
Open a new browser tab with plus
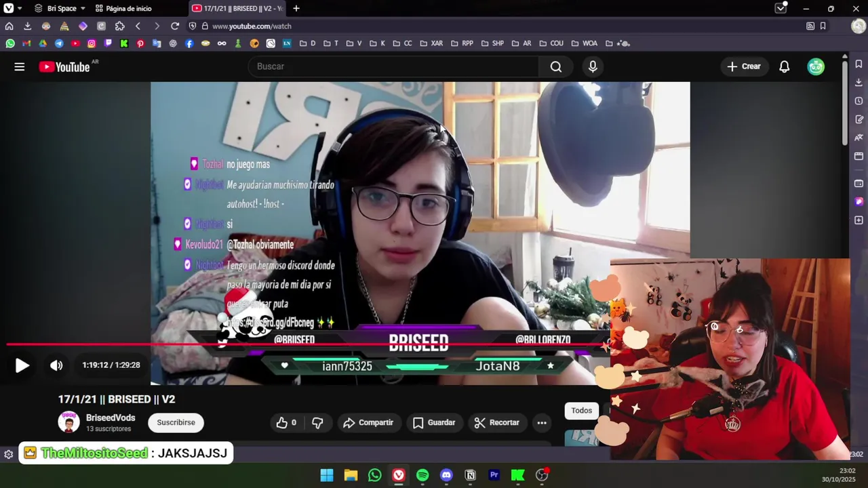(296, 8)
